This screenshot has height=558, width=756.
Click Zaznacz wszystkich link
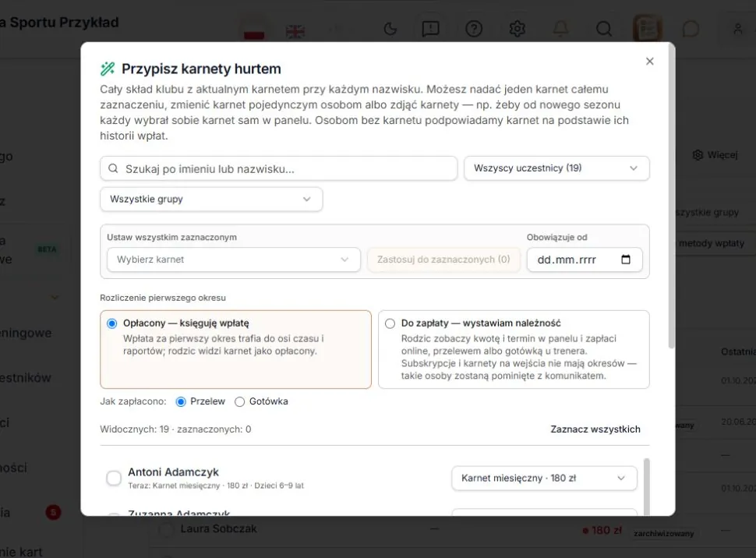coord(595,429)
